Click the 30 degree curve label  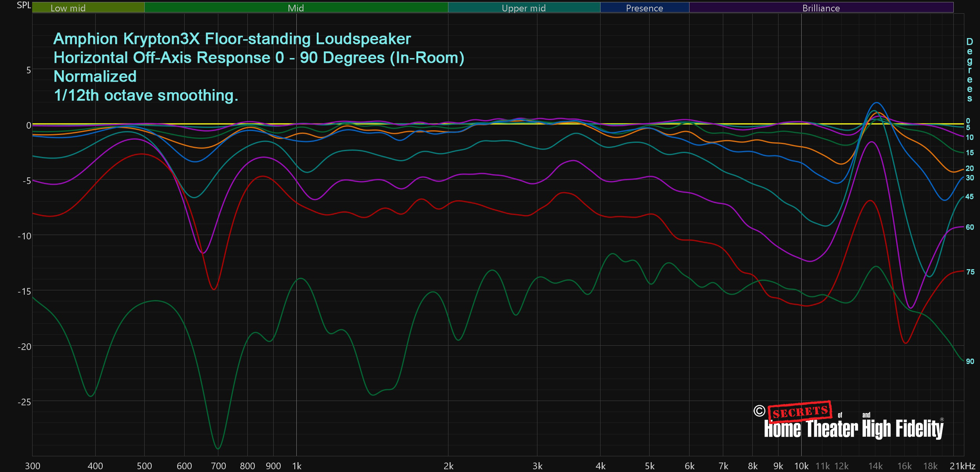[969, 178]
